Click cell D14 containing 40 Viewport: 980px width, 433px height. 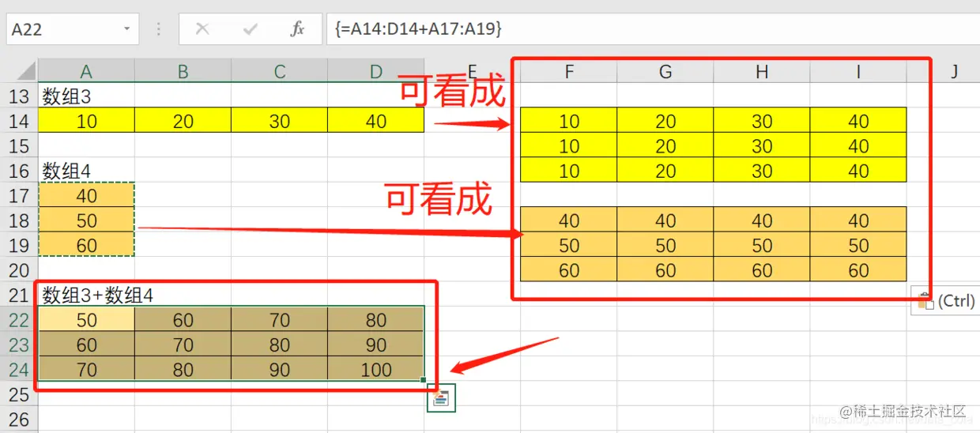(376, 121)
